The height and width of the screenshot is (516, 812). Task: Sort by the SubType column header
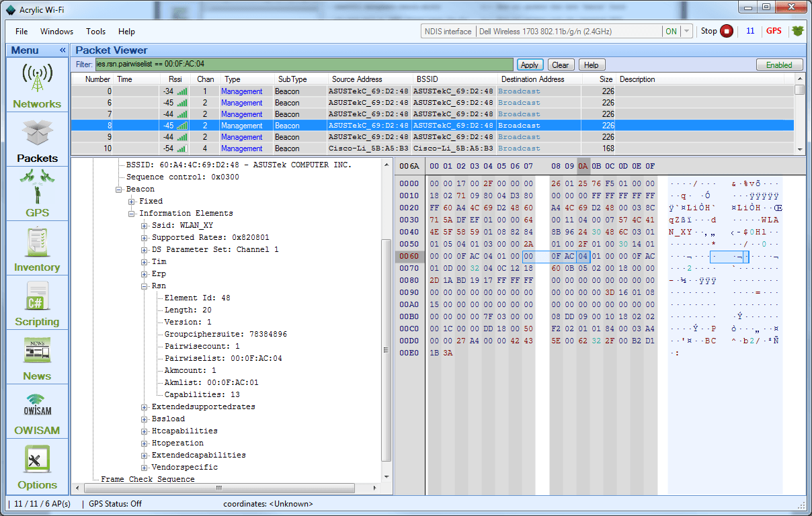point(300,79)
